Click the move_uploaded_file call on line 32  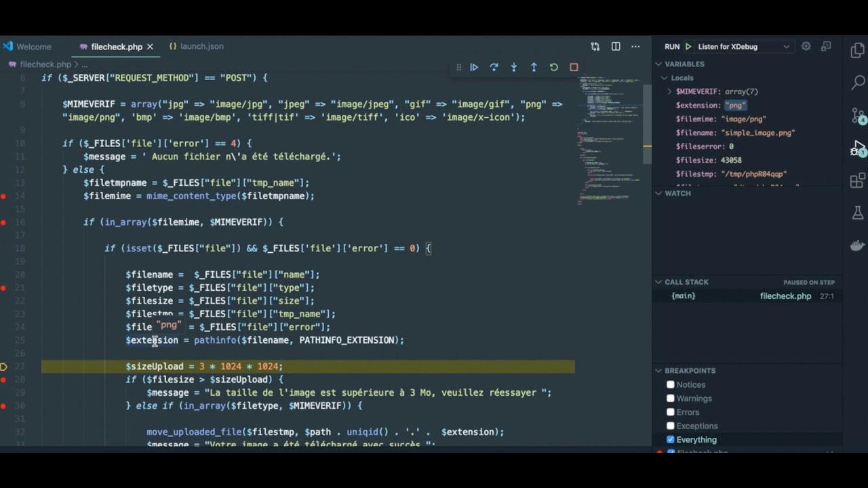point(194,432)
